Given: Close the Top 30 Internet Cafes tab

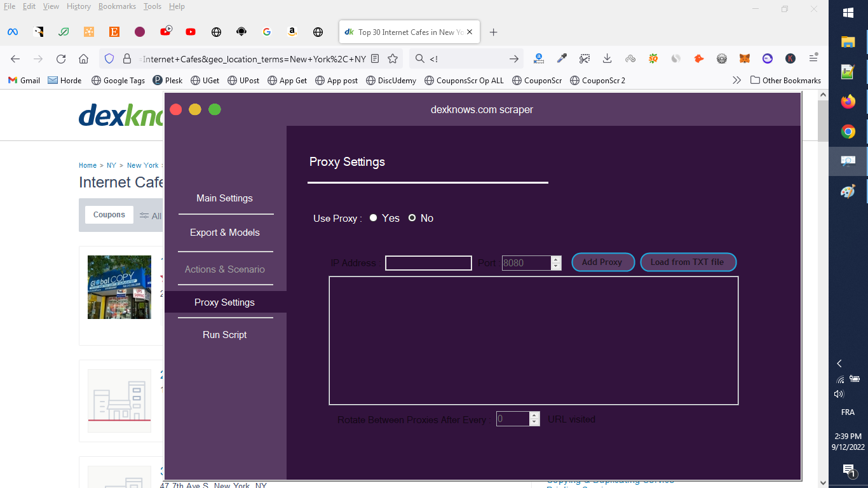Looking at the screenshot, I should (x=470, y=32).
